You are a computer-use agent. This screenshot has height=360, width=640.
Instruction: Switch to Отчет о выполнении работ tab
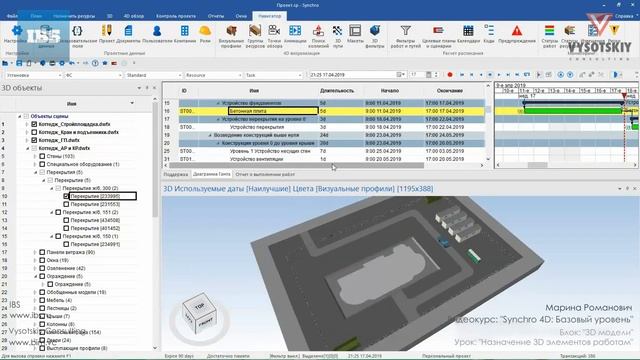click(265, 174)
